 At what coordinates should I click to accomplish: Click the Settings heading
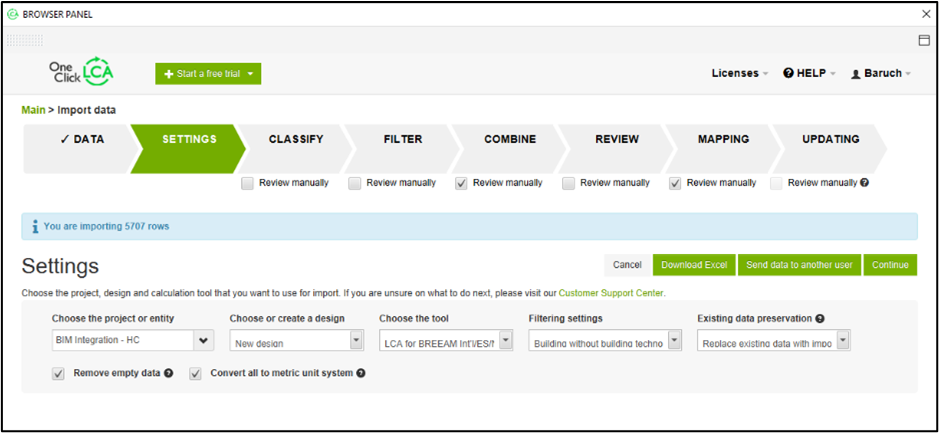[60, 266]
